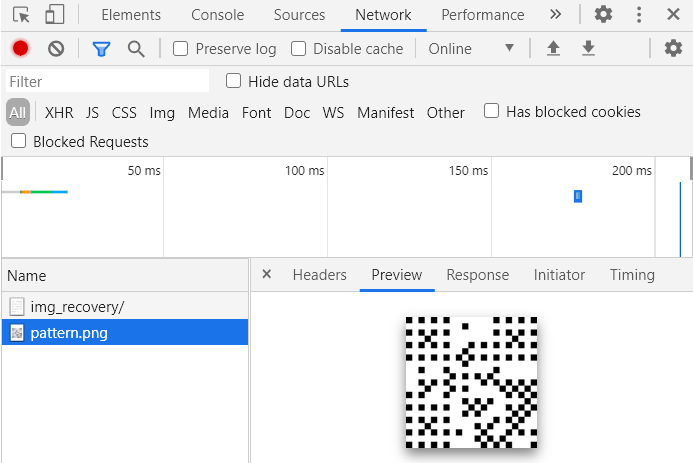Filter requests by Font

tap(256, 113)
